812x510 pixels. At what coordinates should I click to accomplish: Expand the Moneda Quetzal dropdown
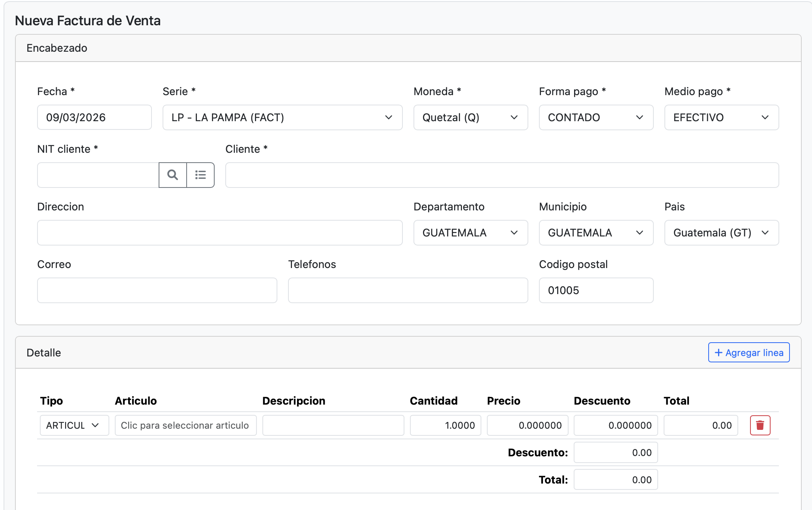[470, 118]
